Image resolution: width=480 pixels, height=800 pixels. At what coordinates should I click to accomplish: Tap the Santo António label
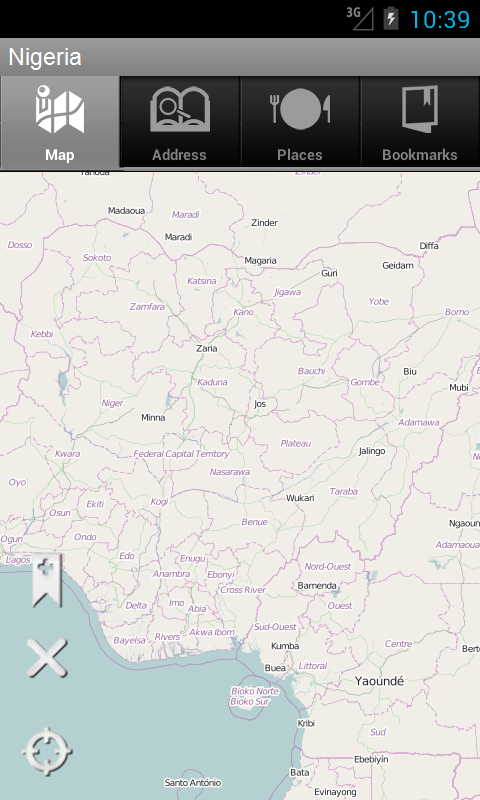(x=193, y=782)
